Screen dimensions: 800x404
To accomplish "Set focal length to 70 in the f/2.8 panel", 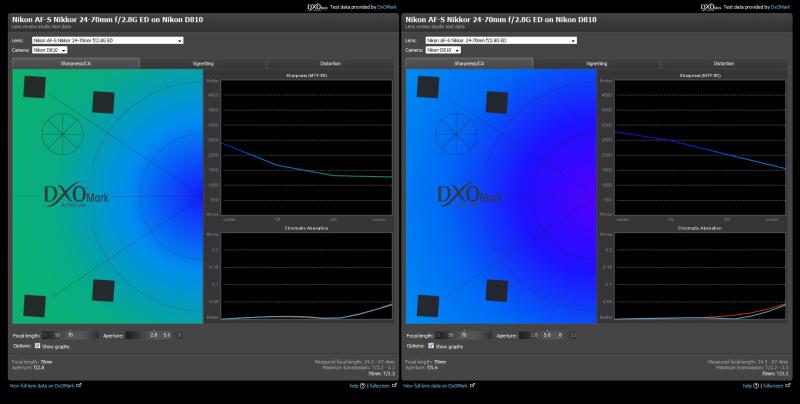I will (x=70, y=335).
